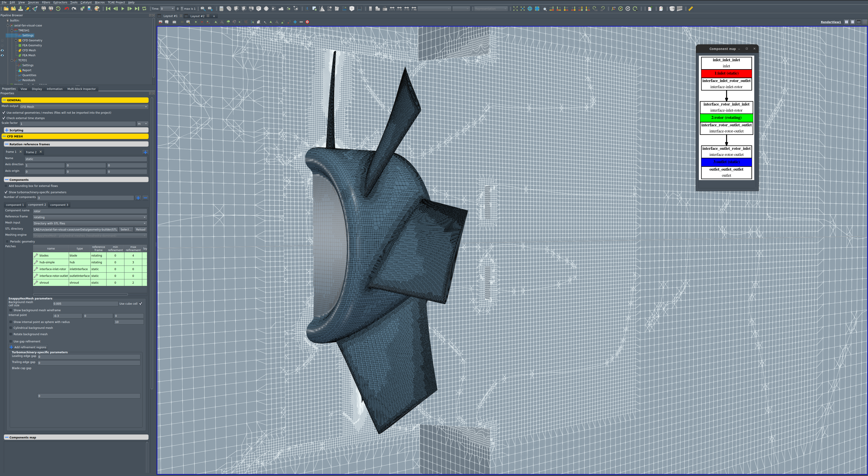Toggle Show turbomachinery-specific parameters

6,192
